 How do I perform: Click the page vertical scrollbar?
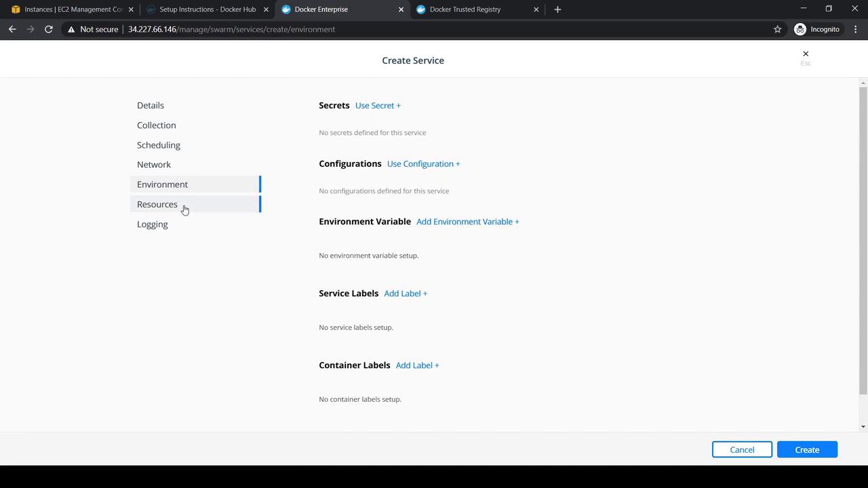863,237
